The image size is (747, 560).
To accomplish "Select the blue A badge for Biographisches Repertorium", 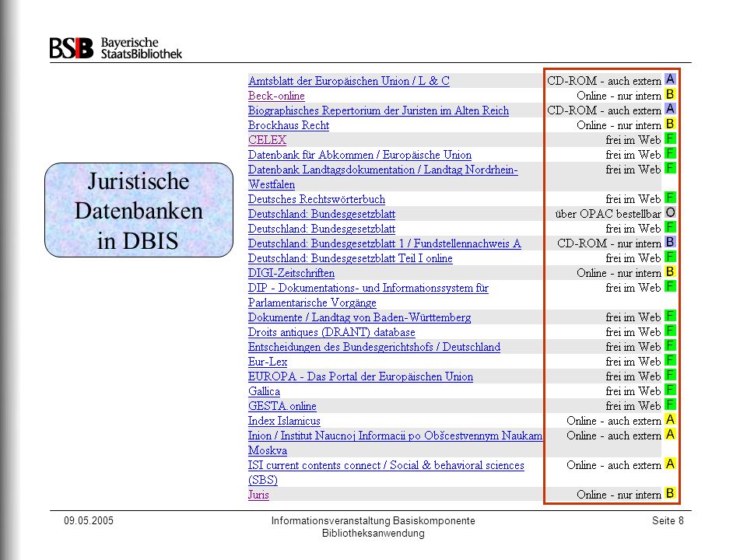I will (x=670, y=109).
